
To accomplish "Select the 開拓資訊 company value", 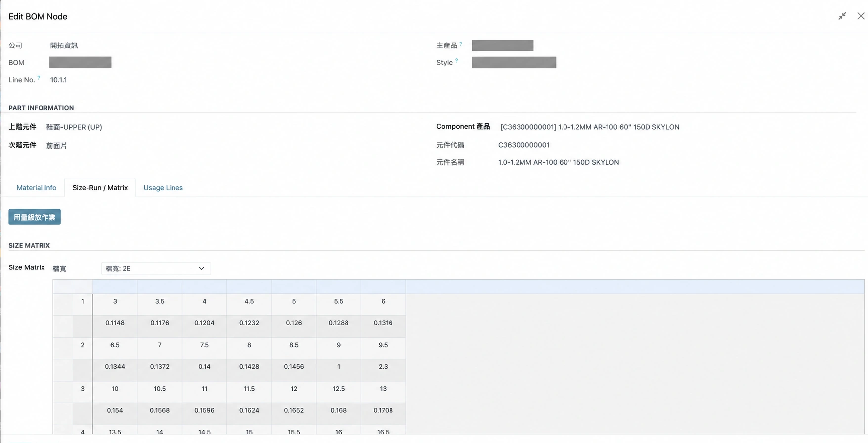I will [64, 45].
